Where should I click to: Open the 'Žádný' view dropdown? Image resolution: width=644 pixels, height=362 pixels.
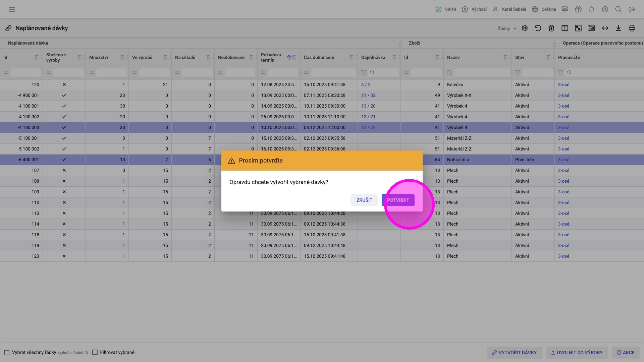point(507,28)
